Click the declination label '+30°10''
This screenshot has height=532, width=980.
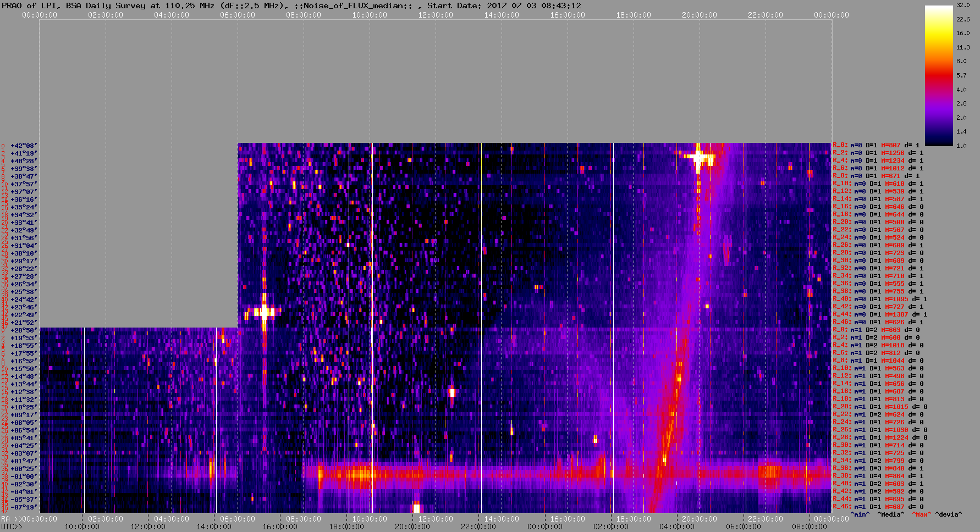[24, 253]
